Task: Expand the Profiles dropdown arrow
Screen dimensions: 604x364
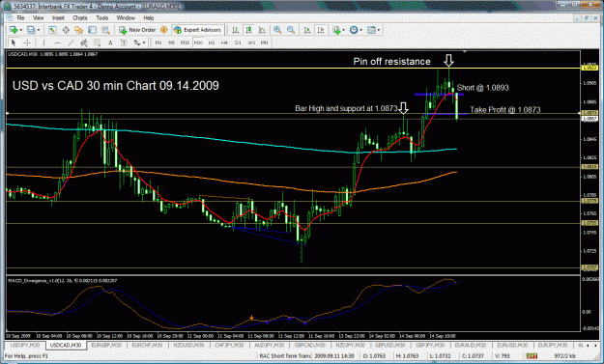Action: pos(38,30)
